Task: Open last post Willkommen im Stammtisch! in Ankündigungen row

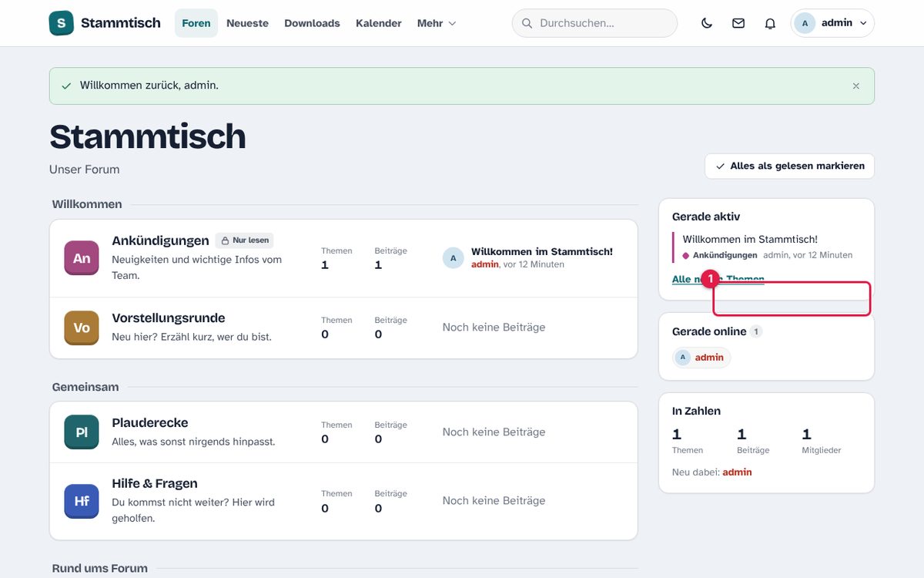Action: point(542,251)
